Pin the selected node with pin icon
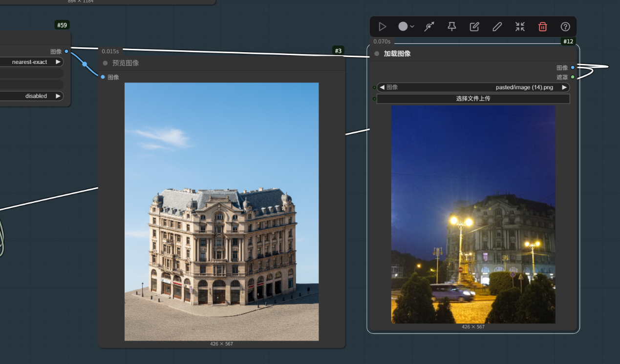Image resolution: width=620 pixels, height=364 pixels. pyautogui.click(x=452, y=27)
